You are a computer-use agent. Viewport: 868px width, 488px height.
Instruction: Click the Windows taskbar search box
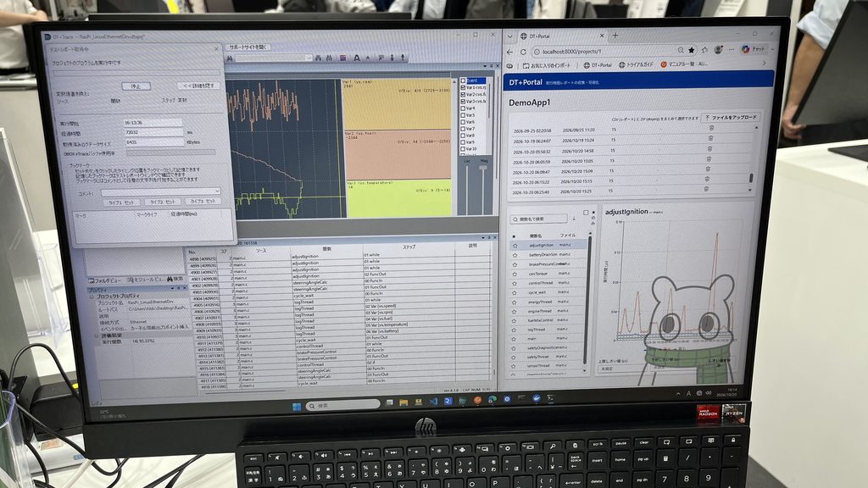[x=342, y=406]
